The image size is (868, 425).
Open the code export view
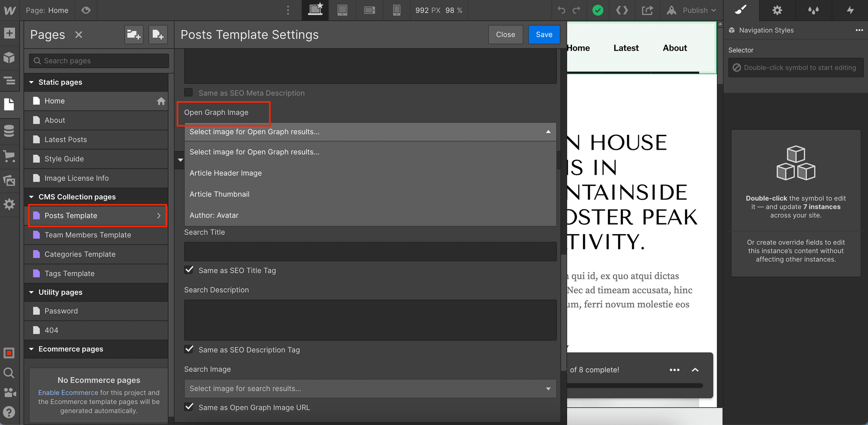[622, 10]
